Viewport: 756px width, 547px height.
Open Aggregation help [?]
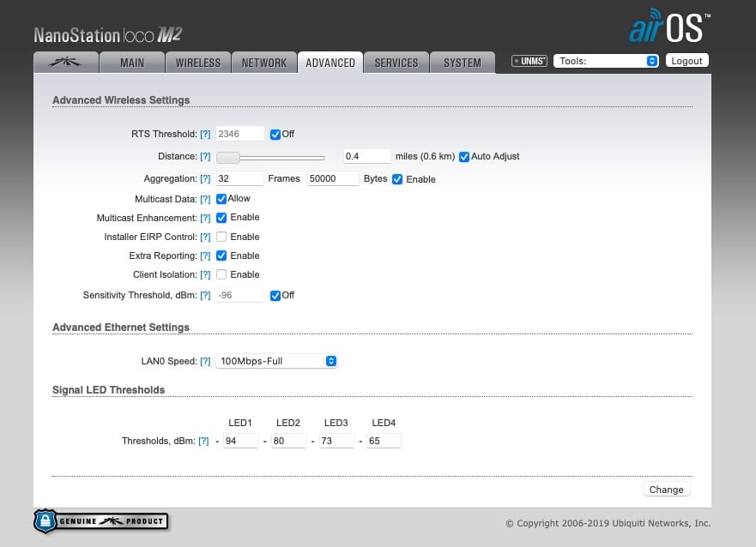tap(205, 178)
